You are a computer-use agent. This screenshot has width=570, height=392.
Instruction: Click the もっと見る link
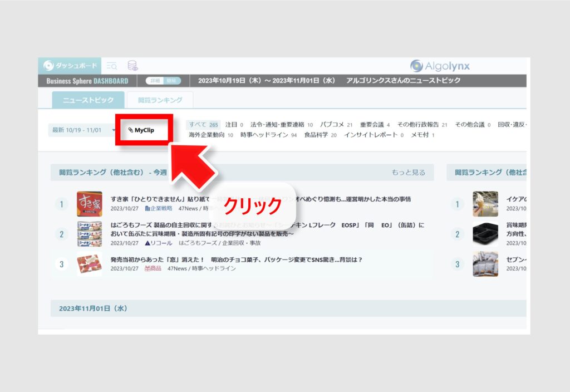click(x=408, y=173)
